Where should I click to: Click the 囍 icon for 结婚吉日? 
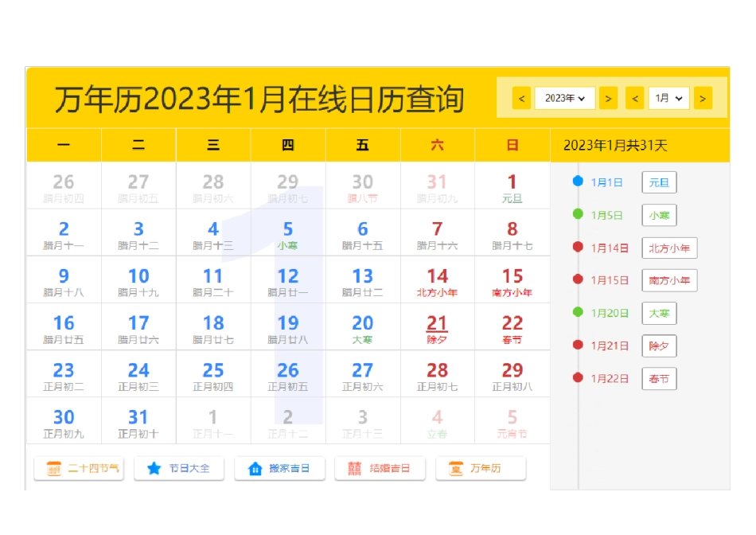(x=354, y=469)
